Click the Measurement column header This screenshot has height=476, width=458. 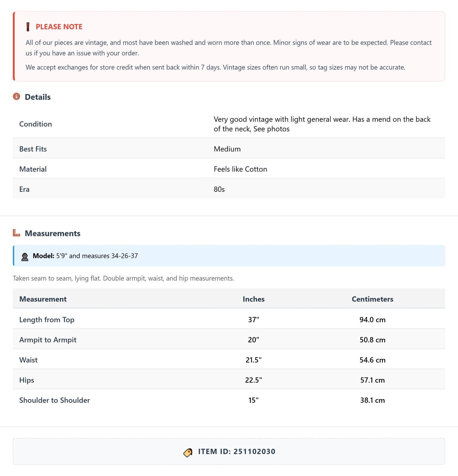[x=43, y=299]
